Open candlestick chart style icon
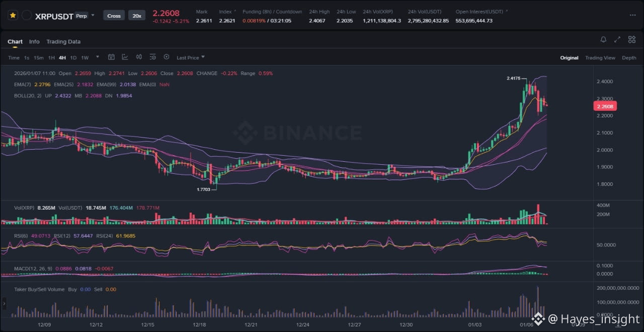 [139, 57]
